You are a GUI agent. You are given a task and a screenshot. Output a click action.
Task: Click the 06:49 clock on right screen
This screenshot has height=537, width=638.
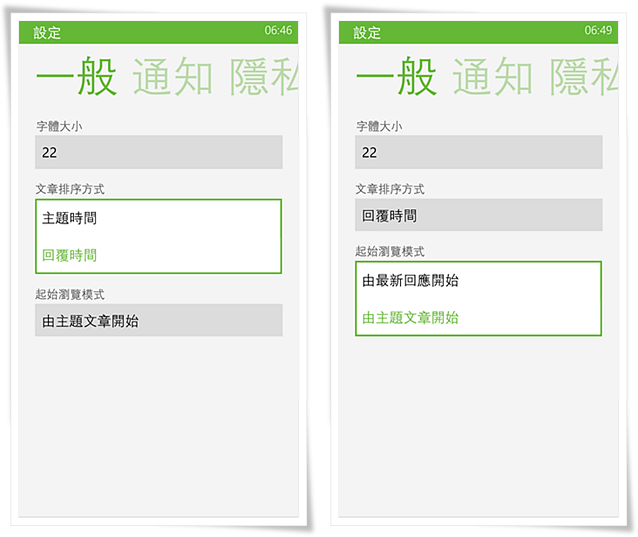(x=598, y=30)
